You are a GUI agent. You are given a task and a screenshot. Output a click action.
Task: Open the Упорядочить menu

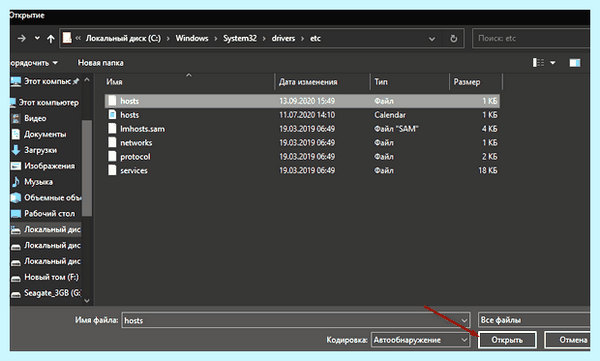click(34, 63)
